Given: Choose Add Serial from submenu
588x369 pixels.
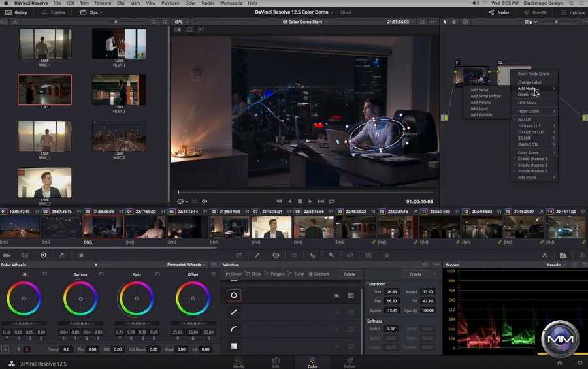Looking at the screenshot, I should pos(480,90).
